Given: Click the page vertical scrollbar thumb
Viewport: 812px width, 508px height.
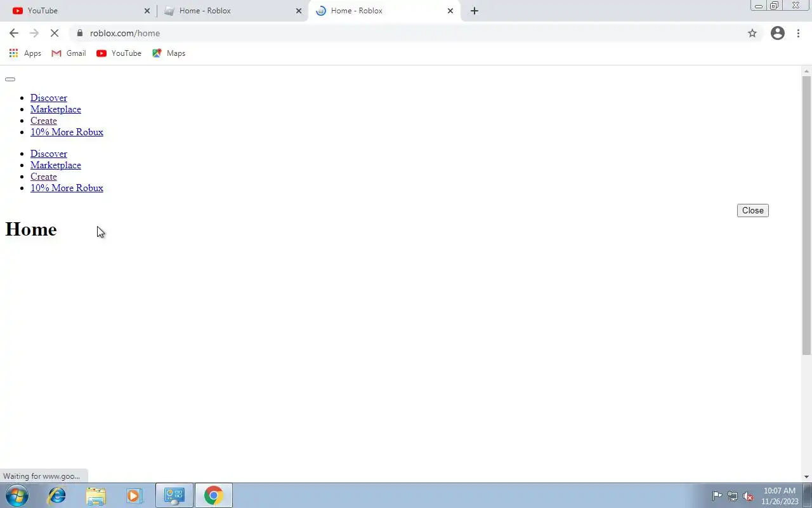Looking at the screenshot, I should pyautogui.click(x=807, y=216).
